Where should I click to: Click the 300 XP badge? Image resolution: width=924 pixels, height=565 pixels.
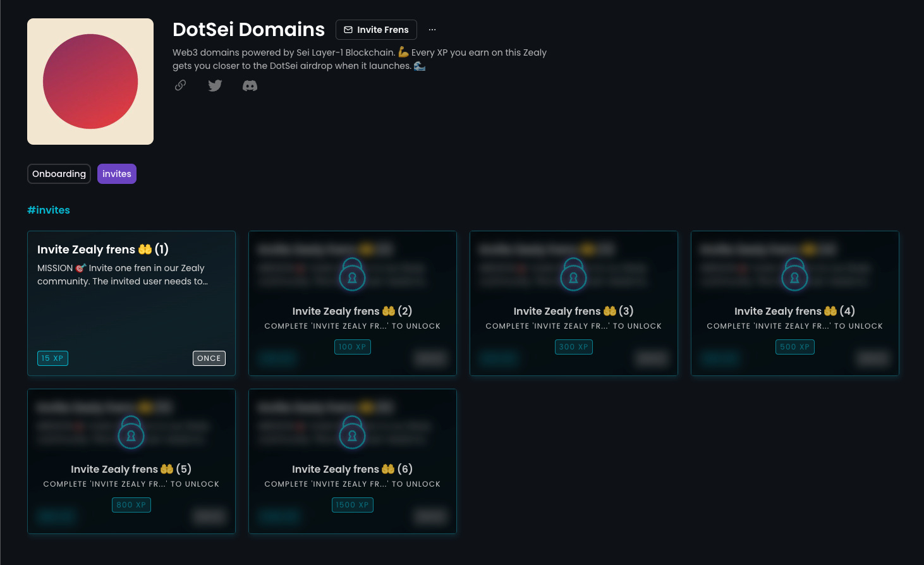click(x=574, y=347)
